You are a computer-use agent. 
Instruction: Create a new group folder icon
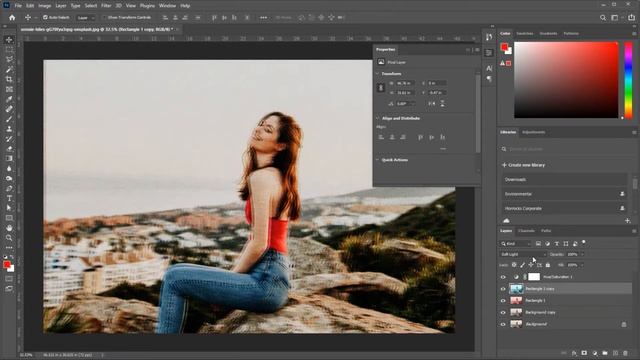[x=605, y=353]
